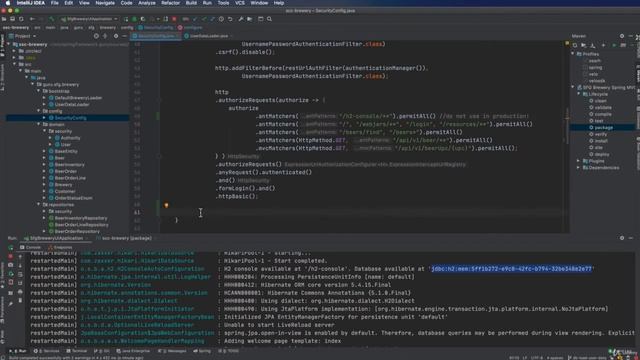Click the yellow intention lightbulb in editor
640x360 pixels.
166,205
